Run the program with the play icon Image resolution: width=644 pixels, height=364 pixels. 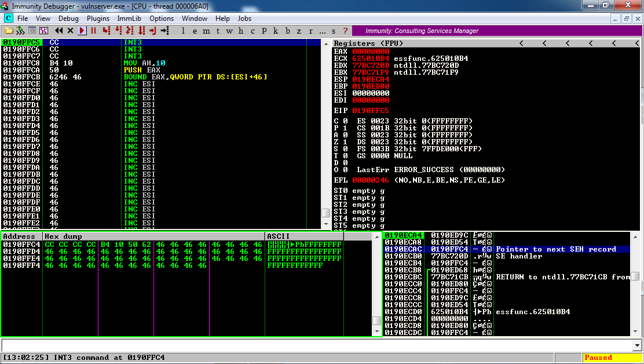pos(82,31)
